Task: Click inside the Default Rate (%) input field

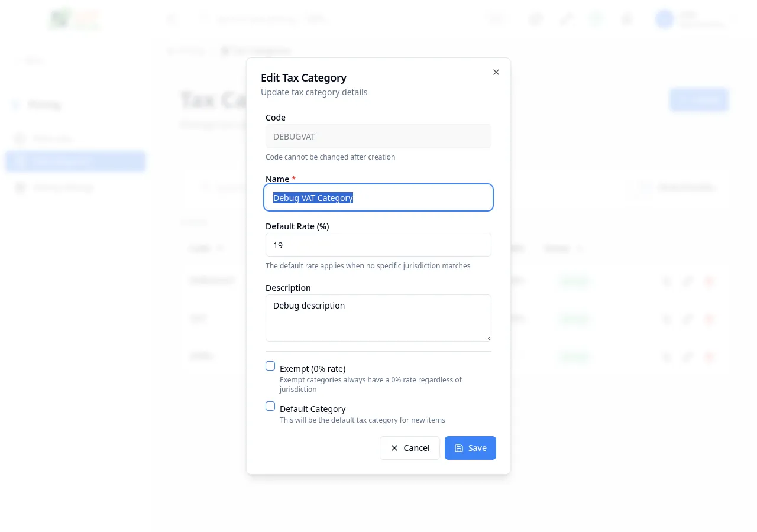Action: pos(378,245)
